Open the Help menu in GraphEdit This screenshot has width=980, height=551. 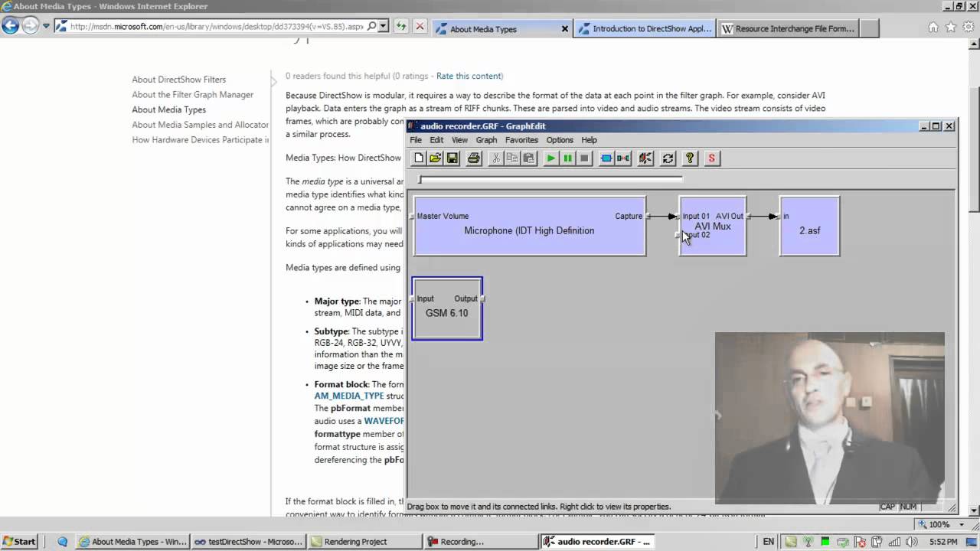coord(589,140)
